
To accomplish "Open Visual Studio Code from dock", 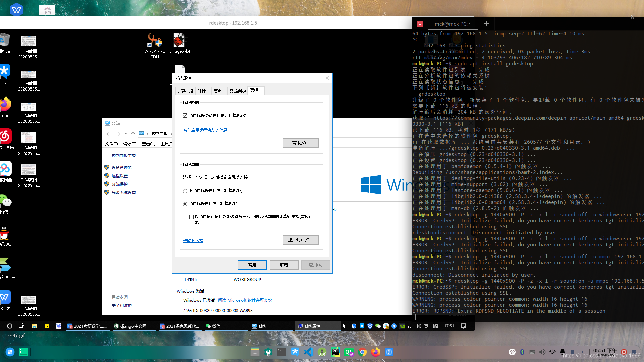I will 308,352.
